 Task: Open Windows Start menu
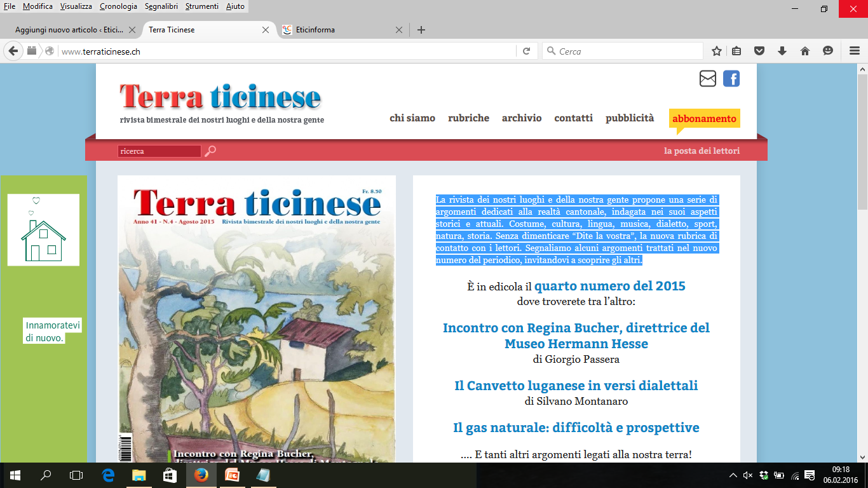[x=15, y=475]
